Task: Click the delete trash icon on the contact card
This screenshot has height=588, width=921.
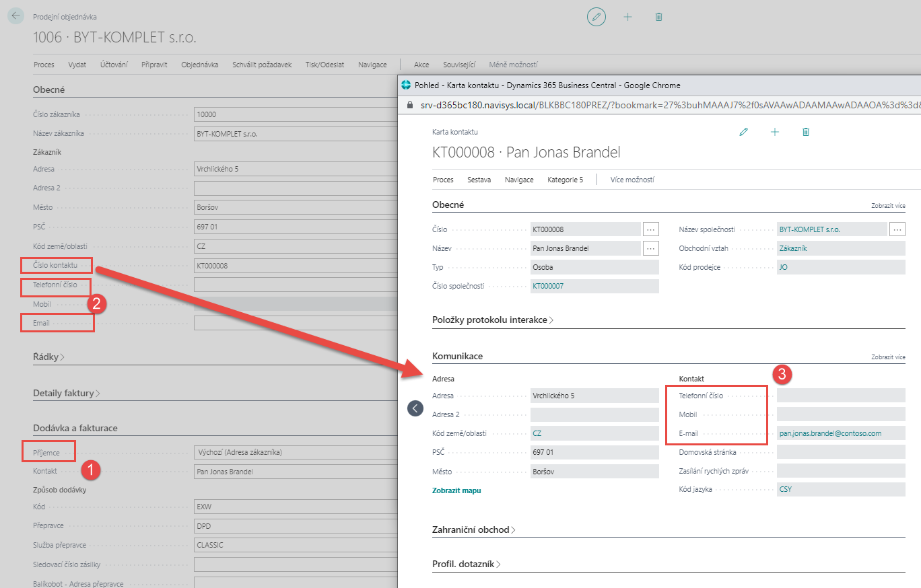Action: (806, 133)
